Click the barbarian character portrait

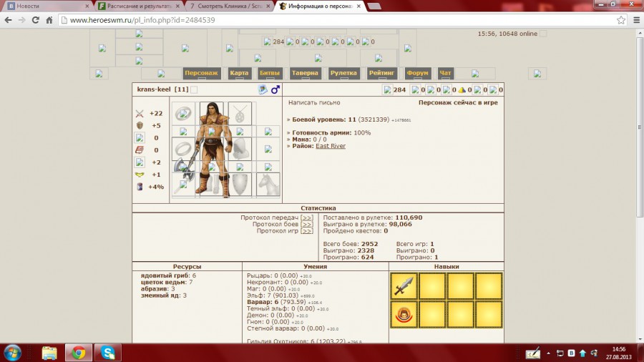[212, 150]
